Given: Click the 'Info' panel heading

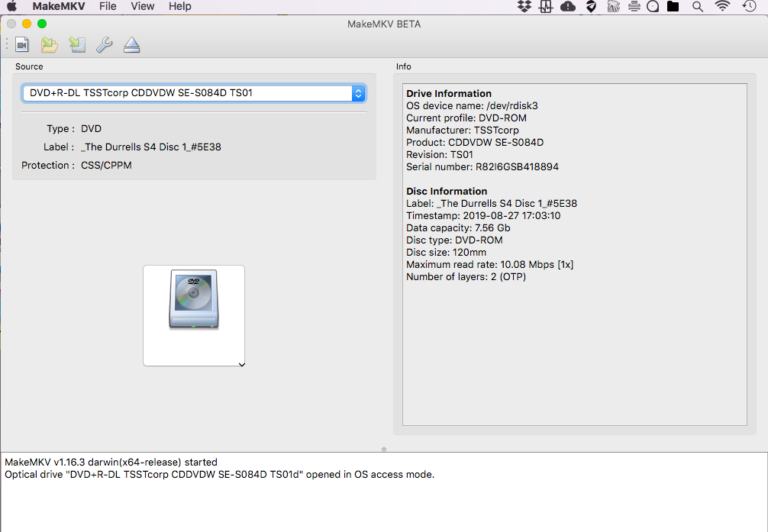Looking at the screenshot, I should pos(404,66).
